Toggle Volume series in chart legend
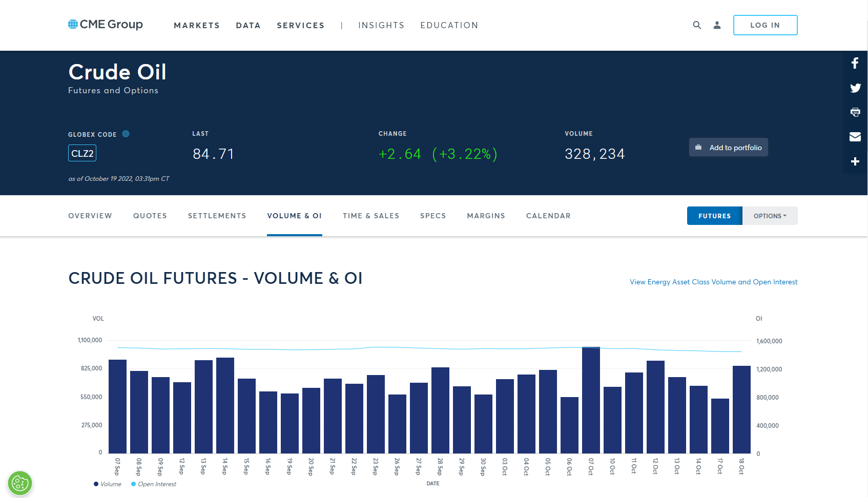 pos(108,484)
